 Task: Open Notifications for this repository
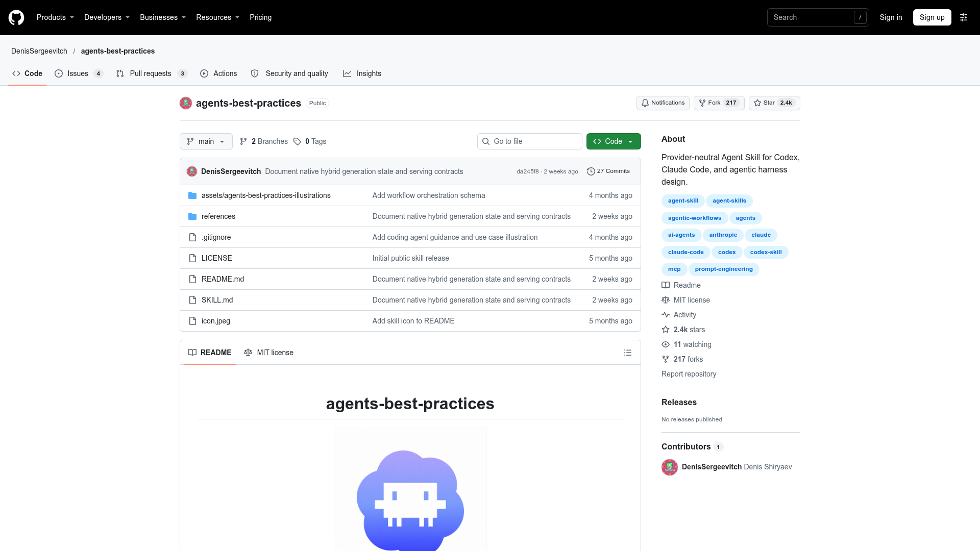[x=663, y=103]
